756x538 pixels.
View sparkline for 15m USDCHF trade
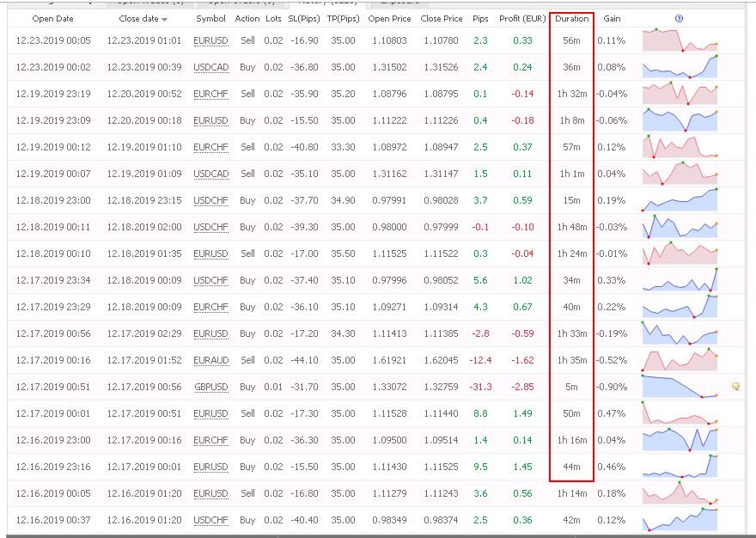(x=680, y=199)
